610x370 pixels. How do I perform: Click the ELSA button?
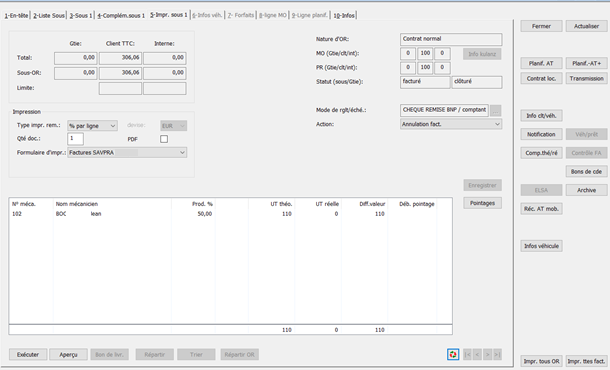tap(541, 190)
